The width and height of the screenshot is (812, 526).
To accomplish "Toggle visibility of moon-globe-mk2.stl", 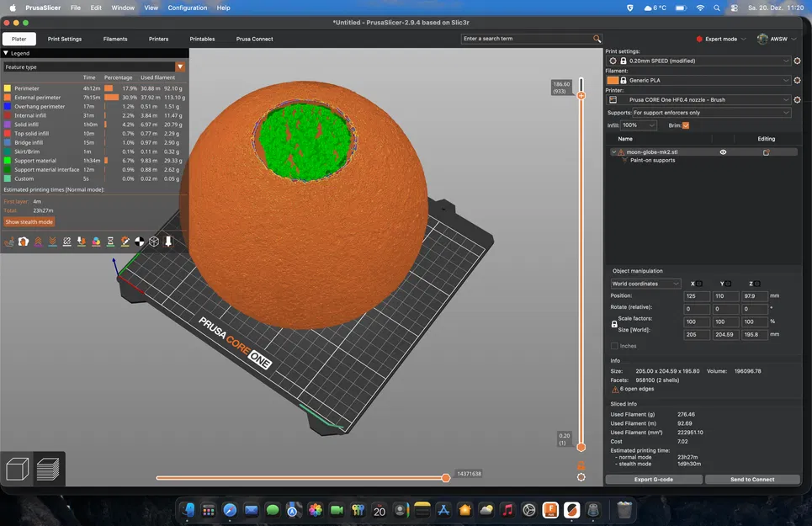I will coord(722,151).
